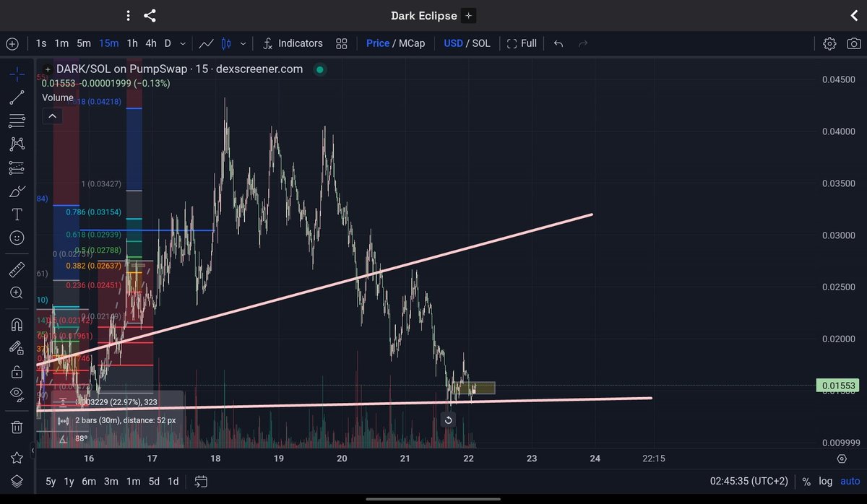Open chart settings gear
Screen dimensions: 867x504
(829, 43)
